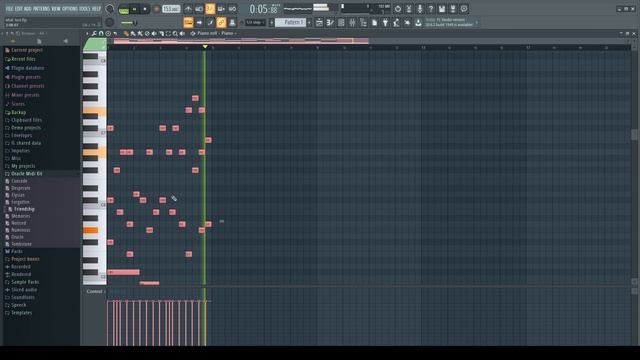Viewport: 640px width, 360px height.
Task: Toggle piano roll magnet snap icon
Action: coord(101,33)
